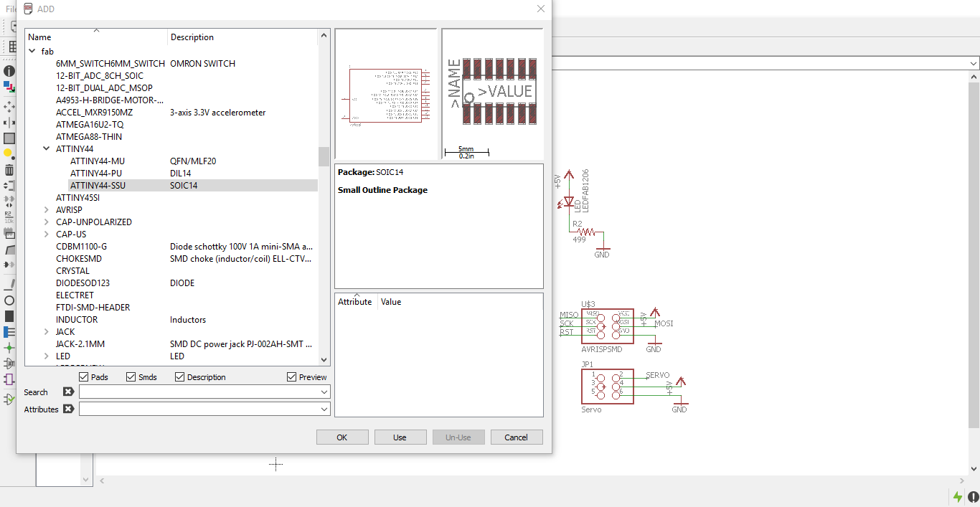This screenshot has width=980, height=507.
Task: Expand the AVRISP tree item
Action: (47, 209)
